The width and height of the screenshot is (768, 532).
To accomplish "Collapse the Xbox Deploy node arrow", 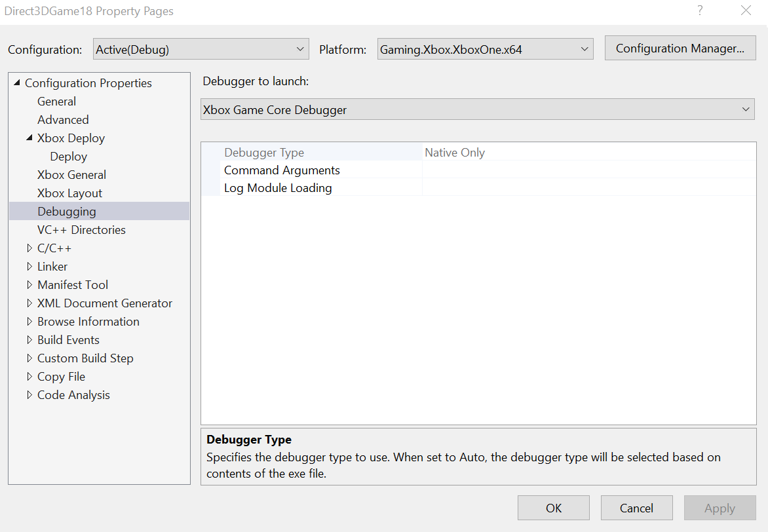I will click(29, 138).
